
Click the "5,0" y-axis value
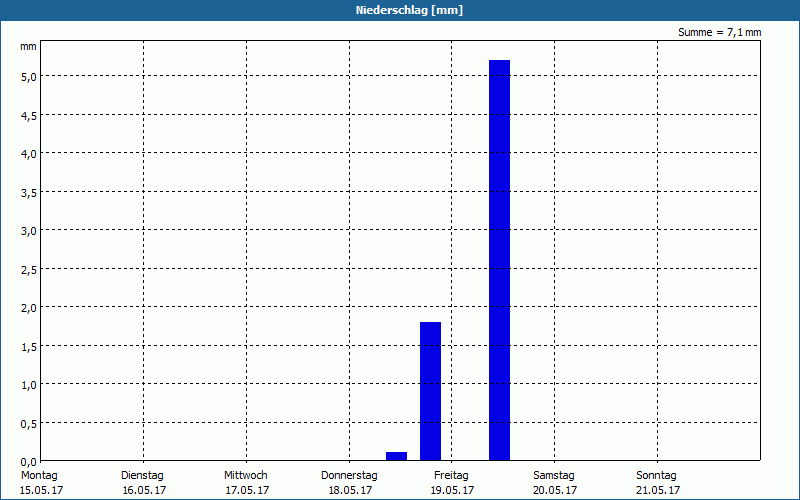tap(28, 77)
